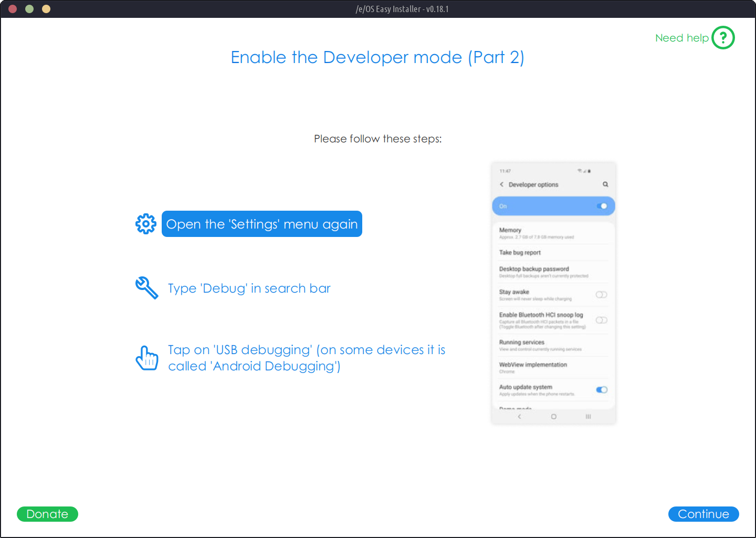Click the home circle in the phone navigation bar
Viewport: 756px width, 538px height.
point(553,417)
